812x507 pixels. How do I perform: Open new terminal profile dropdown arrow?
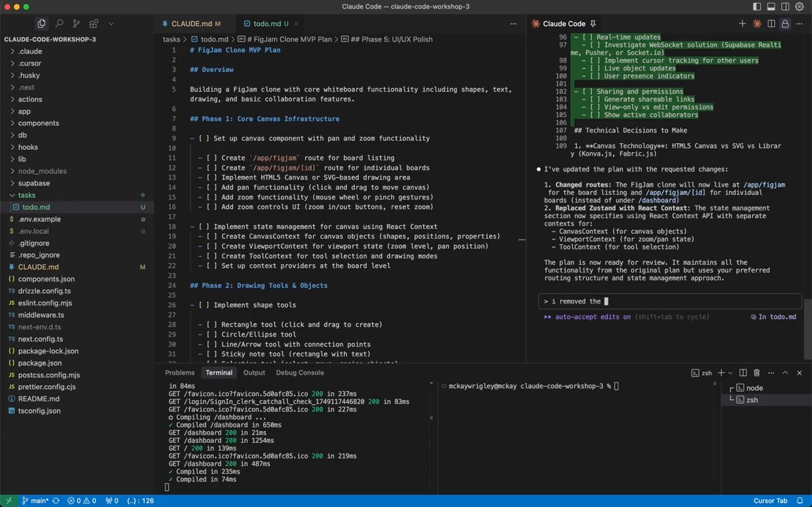point(730,373)
